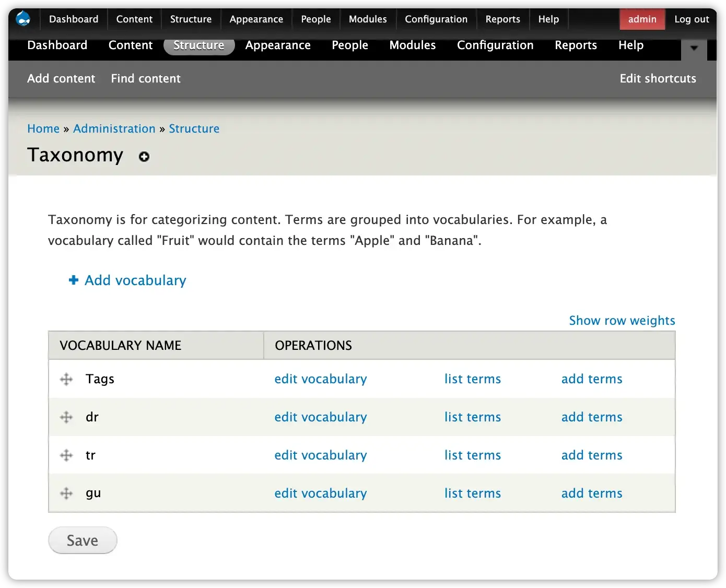Image resolution: width=726 pixels, height=588 pixels.
Task: Click Edit shortcuts
Action: (x=658, y=78)
